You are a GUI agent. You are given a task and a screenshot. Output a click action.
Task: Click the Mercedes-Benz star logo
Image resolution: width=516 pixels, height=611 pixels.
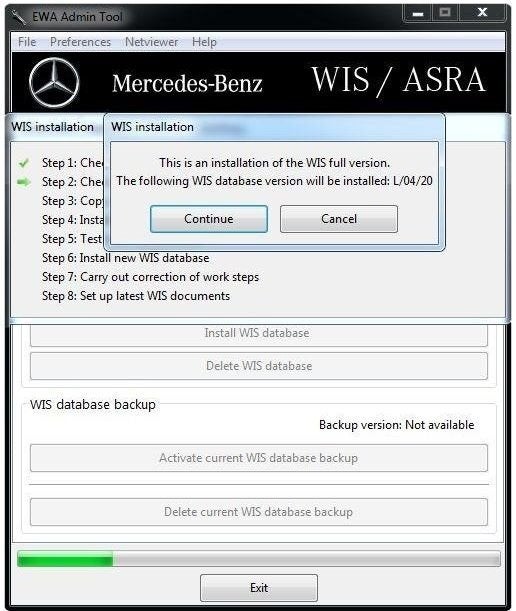point(54,83)
